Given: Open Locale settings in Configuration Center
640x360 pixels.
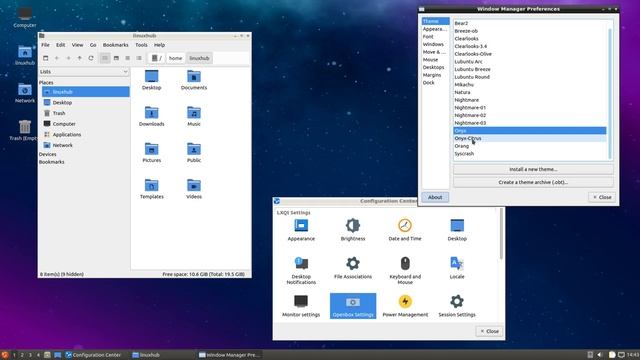Looking at the screenshot, I should [457, 268].
